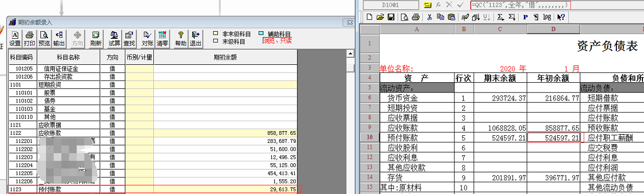644x194 pixels.
Task: Click the 科目名称 column header
Action: 68,58
